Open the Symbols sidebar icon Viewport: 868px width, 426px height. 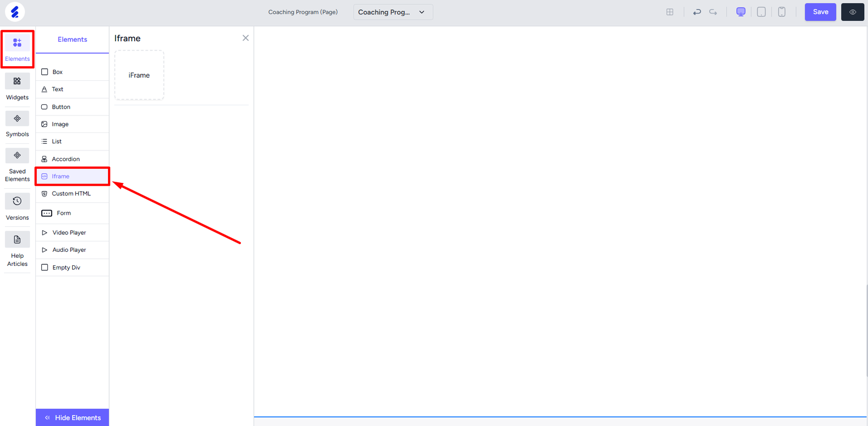point(17,119)
